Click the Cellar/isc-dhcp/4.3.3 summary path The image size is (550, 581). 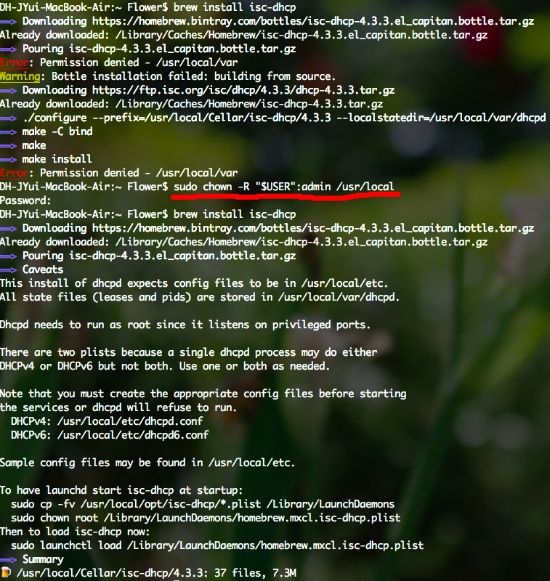pyautogui.click(x=112, y=573)
